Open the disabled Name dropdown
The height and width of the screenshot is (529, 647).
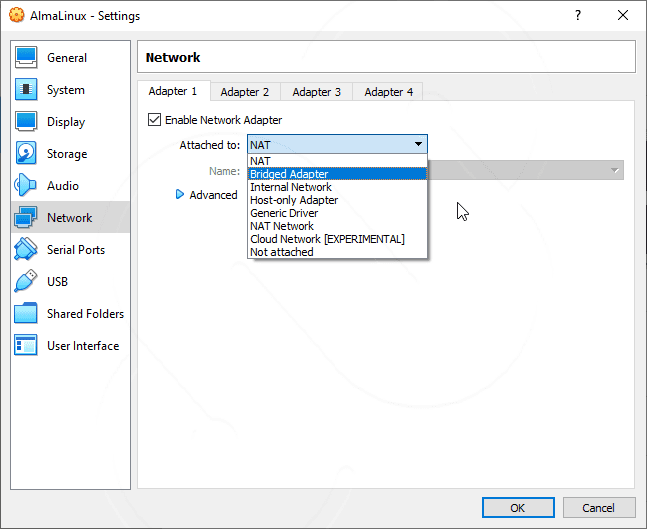pyautogui.click(x=526, y=170)
